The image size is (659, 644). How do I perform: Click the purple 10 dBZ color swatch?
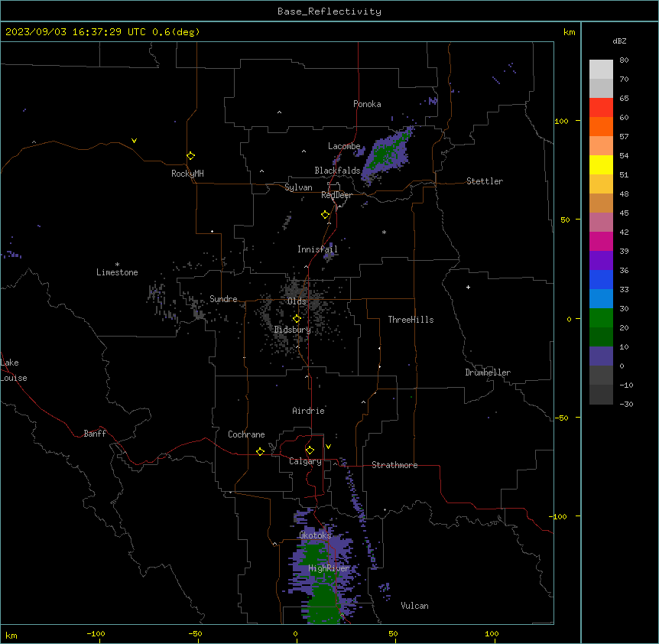pos(601,356)
